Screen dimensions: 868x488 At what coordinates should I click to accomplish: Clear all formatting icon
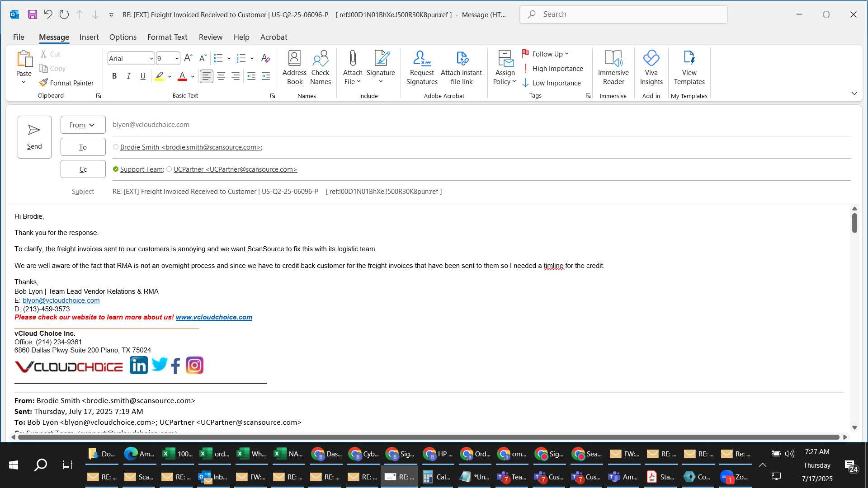266,58
